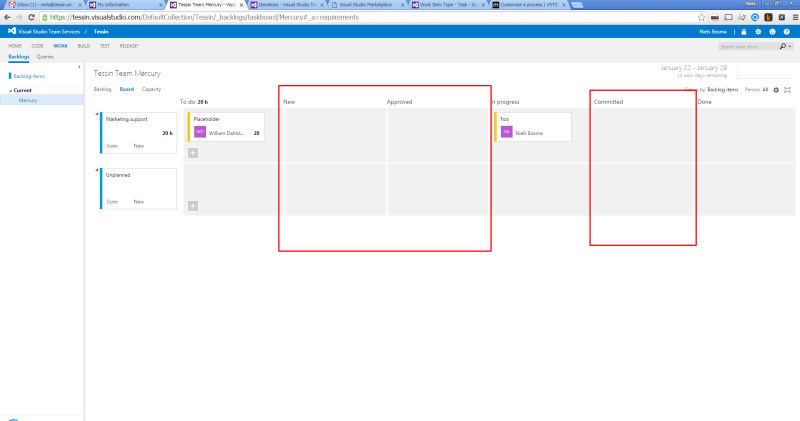Switch to the Backlog view tab

pyautogui.click(x=102, y=89)
